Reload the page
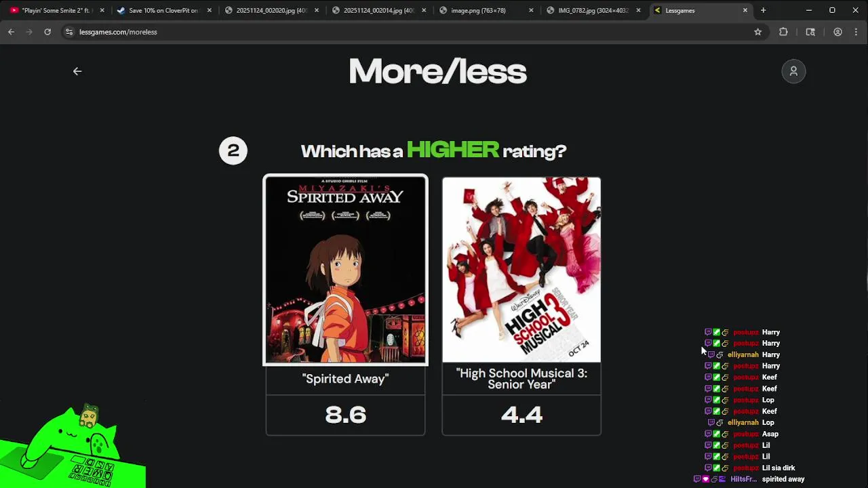 click(47, 32)
